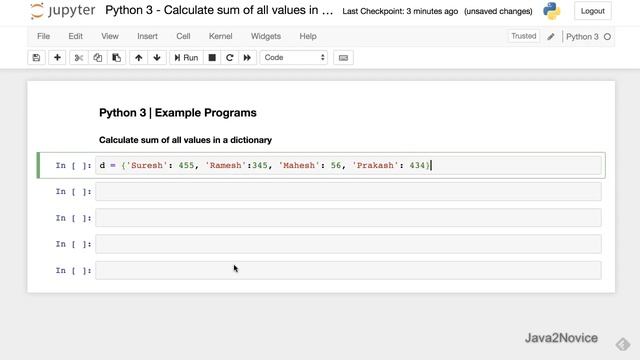640x360 pixels.
Task: Click the pencil edit mode indicator
Action: [x=551, y=37]
